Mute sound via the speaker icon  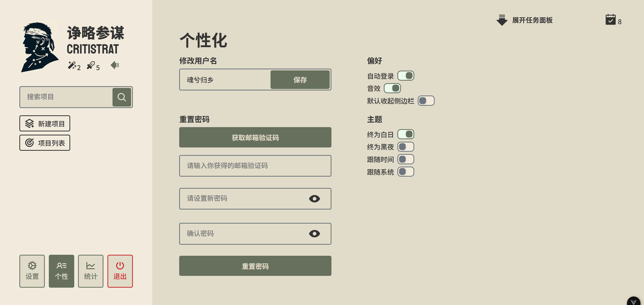click(x=114, y=65)
